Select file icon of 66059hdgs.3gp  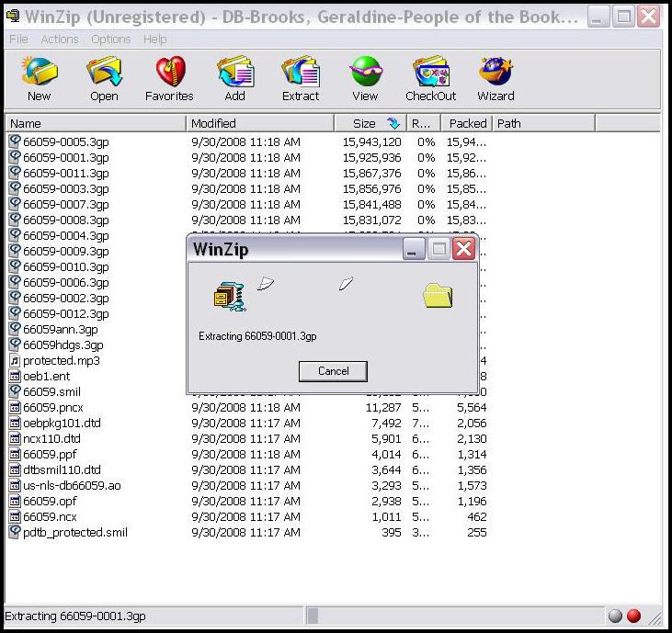15,345
